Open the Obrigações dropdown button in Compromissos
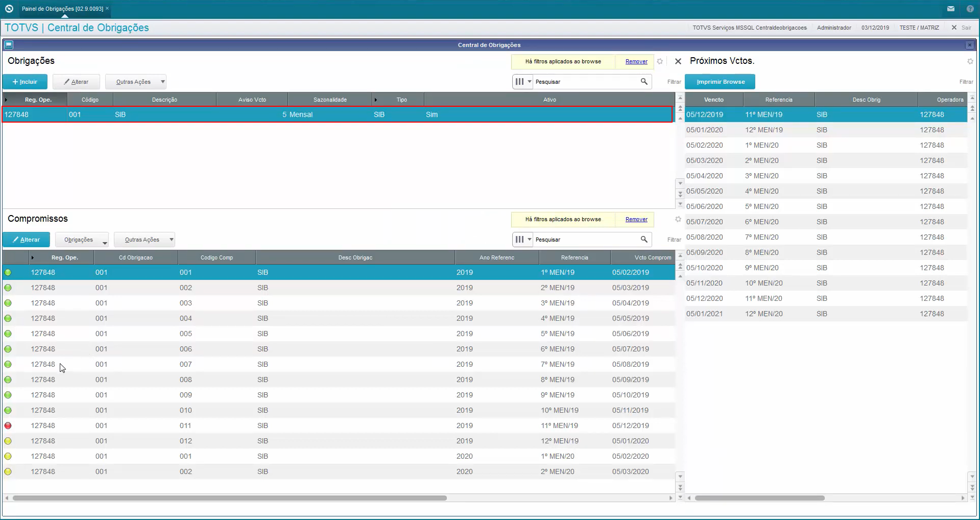The image size is (980, 520). click(x=82, y=240)
